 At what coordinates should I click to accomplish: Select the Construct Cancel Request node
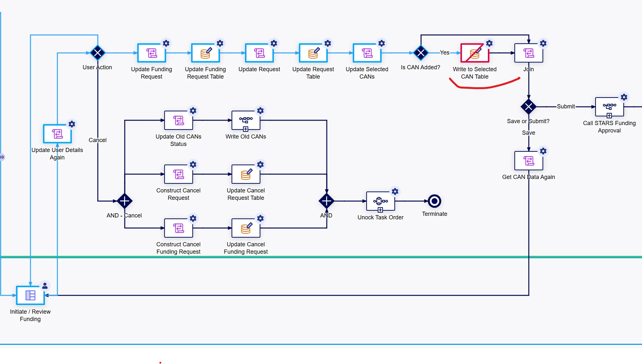pyautogui.click(x=179, y=174)
